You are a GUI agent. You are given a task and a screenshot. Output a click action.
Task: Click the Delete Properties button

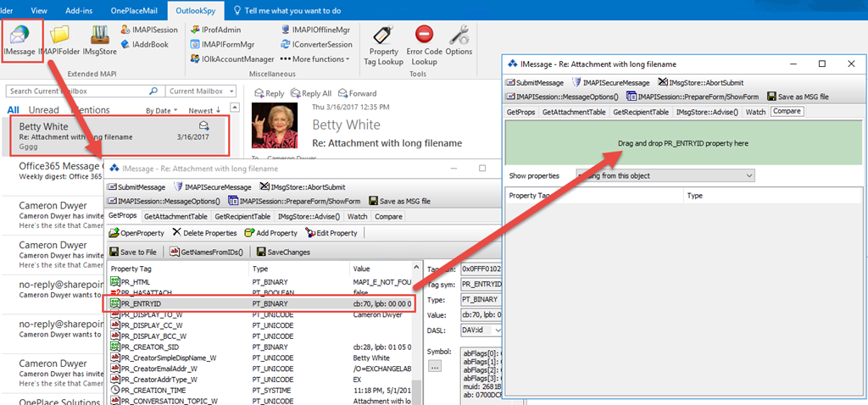pos(204,233)
